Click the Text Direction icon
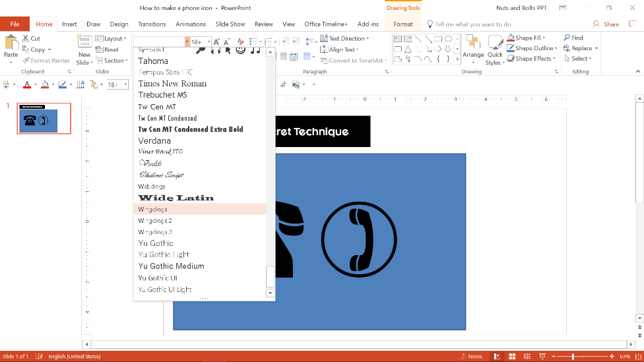The width and height of the screenshot is (644, 362). coord(324,38)
